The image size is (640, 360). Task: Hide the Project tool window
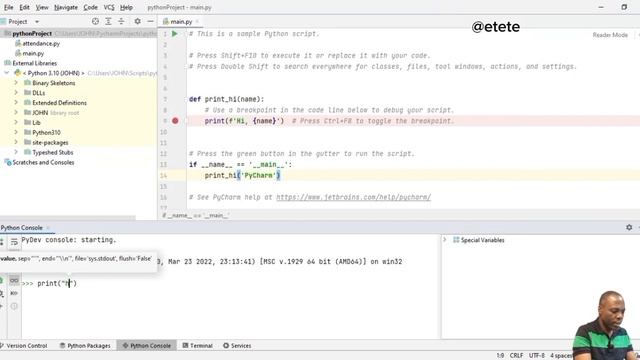click(x=150, y=21)
